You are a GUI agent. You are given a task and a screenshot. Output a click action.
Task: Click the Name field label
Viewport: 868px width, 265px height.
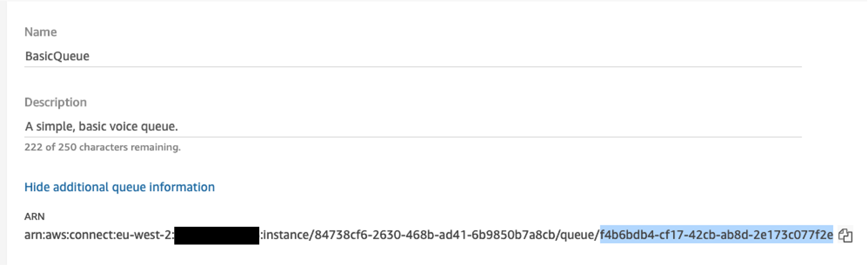click(40, 32)
